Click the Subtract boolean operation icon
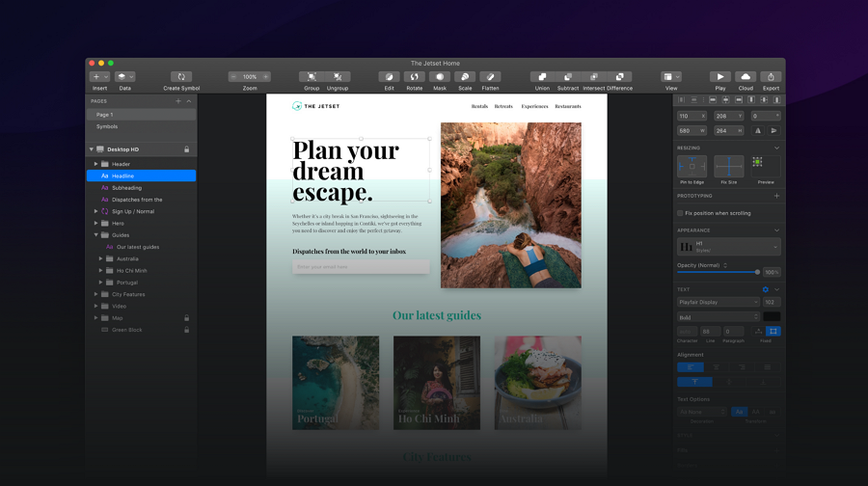The image size is (868, 486). click(x=567, y=77)
